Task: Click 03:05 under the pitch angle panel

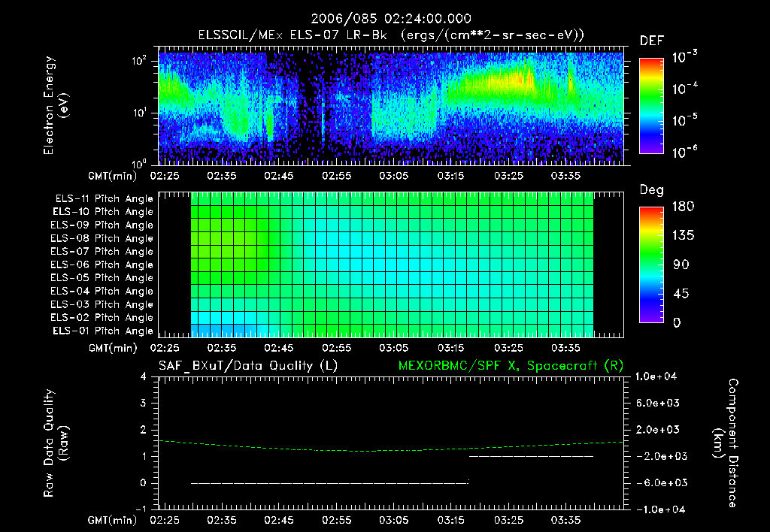Action: pos(393,348)
